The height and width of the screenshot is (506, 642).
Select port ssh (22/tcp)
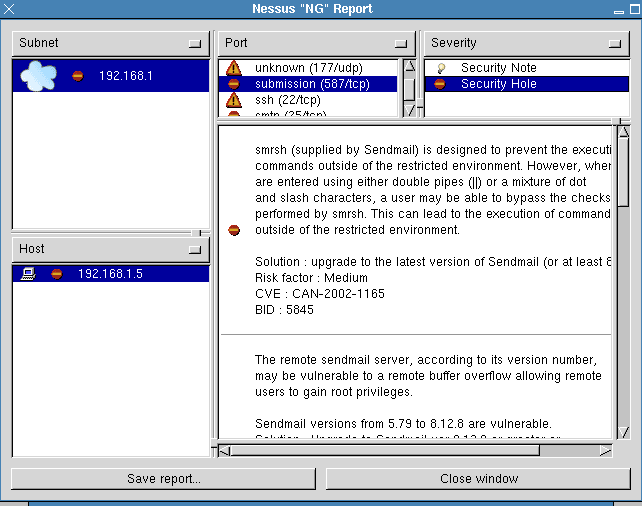308,100
